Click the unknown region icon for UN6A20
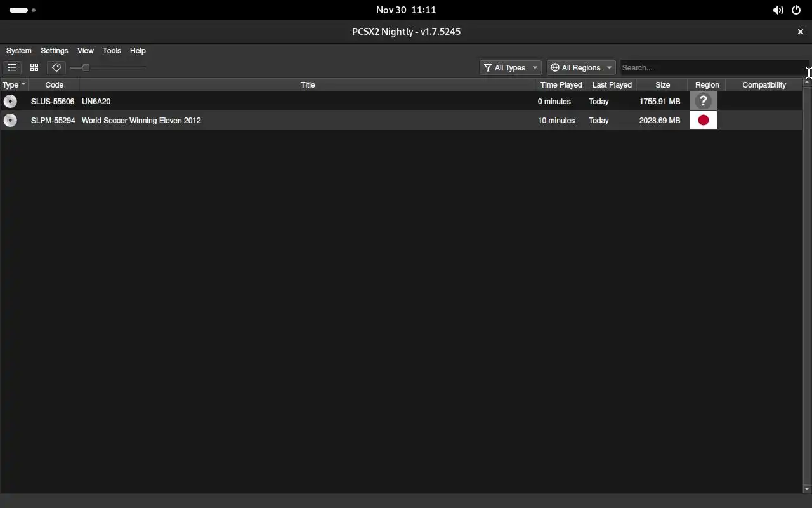The width and height of the screenshot is (812, 508). pos(703,101)
